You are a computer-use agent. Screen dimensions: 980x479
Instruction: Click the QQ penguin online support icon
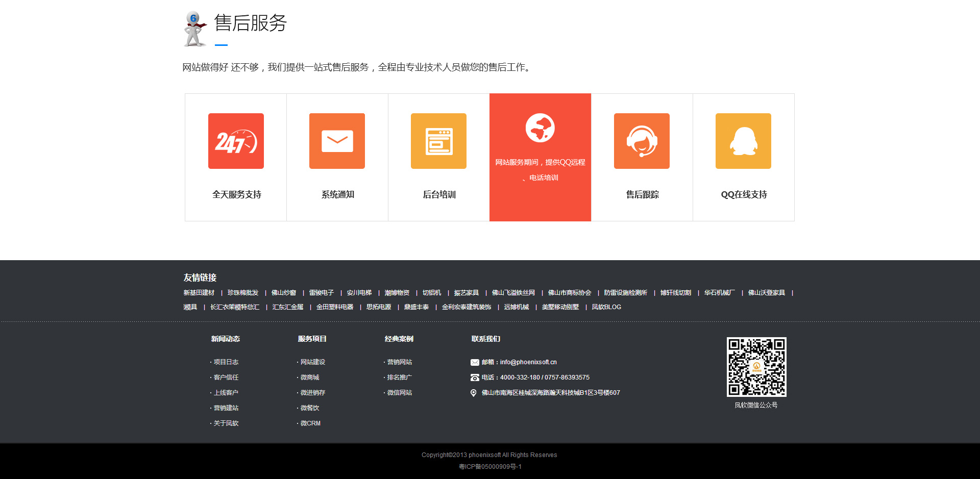(x=743, y=141)
